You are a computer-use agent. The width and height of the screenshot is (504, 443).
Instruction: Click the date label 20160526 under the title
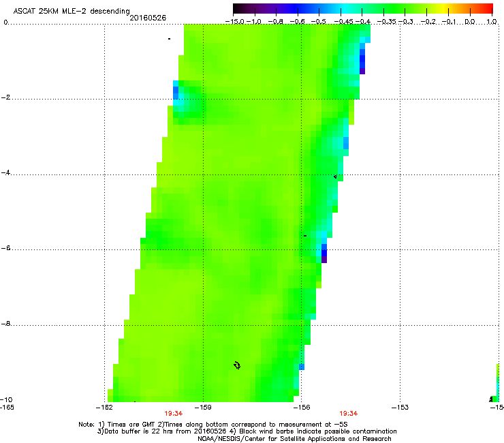[148, 18]
